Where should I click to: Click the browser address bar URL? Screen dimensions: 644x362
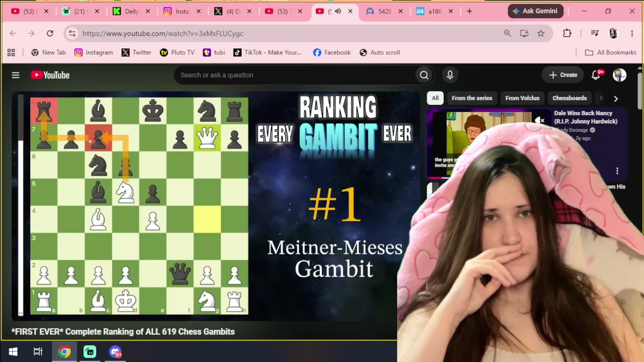[163, 33]
